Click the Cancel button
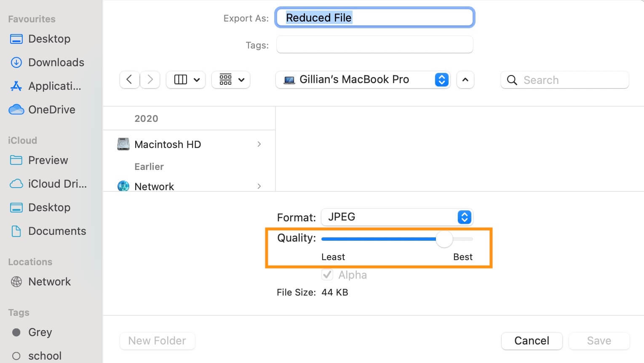644x363 pixels. click(x=532, y=341)
